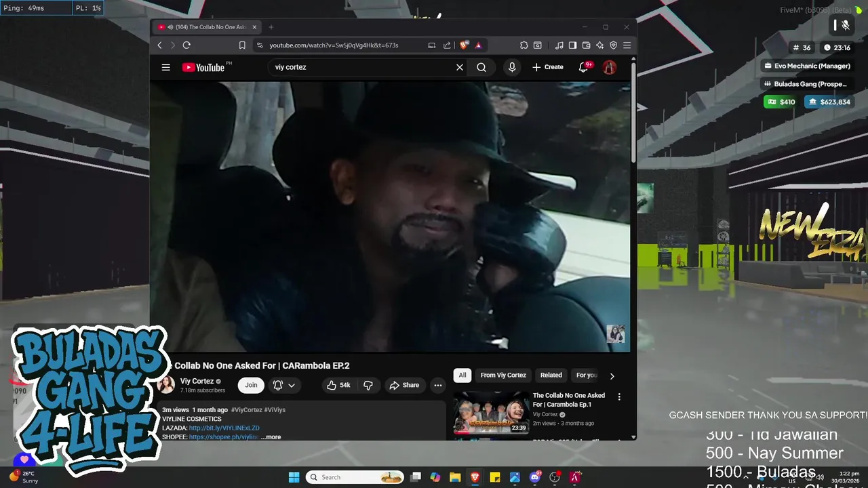
Task: Open Viy Cortez channel avatar
Action: (x=166, y=385)
